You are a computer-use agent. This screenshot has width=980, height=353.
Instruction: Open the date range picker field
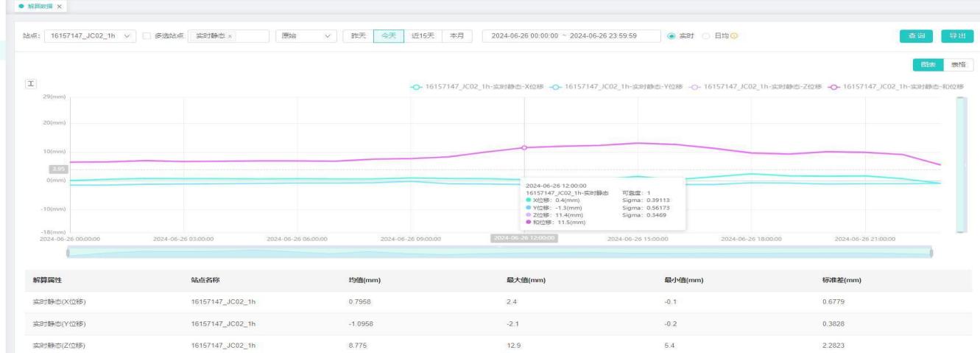coord(569,35)
